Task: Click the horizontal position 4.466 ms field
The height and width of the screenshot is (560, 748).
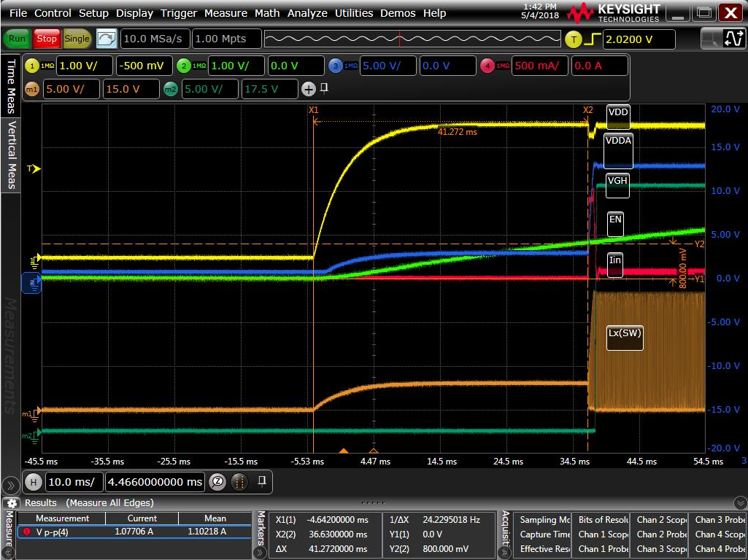Action: pos(155,482)
